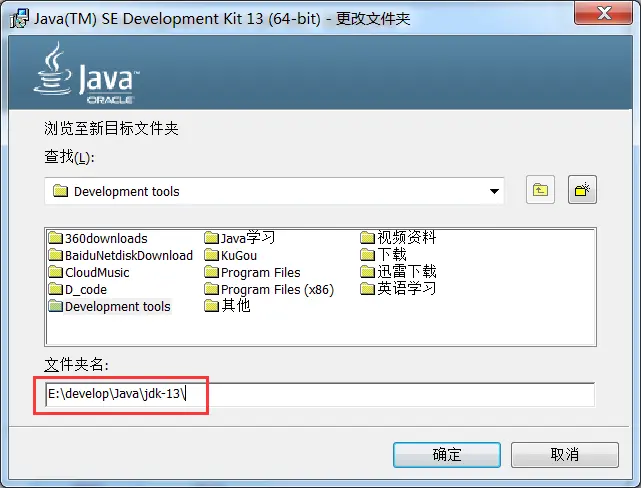The image size is (641, 488).
Task: Select the 迅雷下载 folder
Action: (398, 272)
